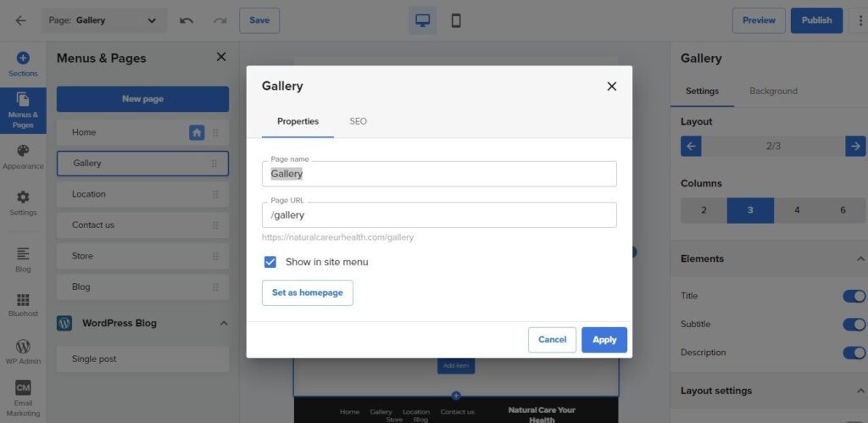Switch to the SEO tab

click(x=358, y=121)
